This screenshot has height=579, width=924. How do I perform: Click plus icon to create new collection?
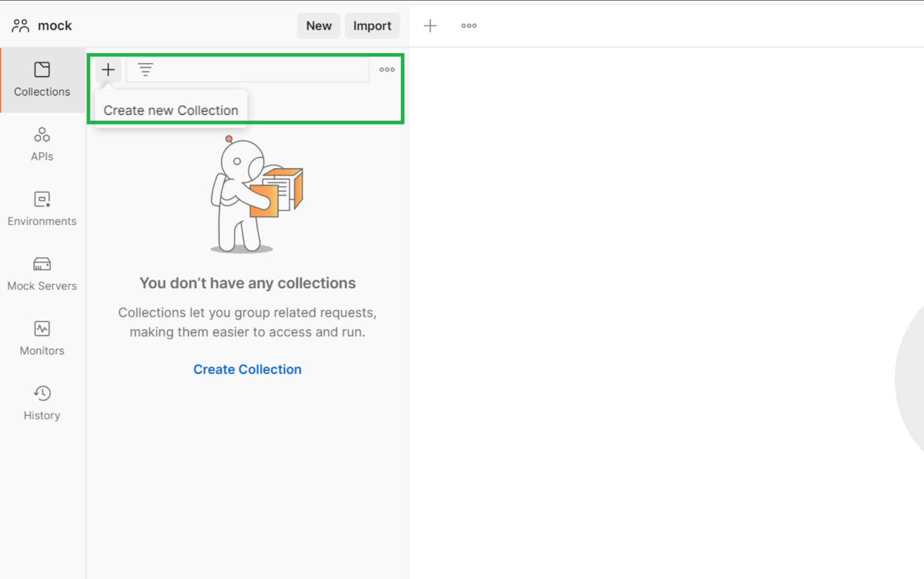click(108, 70)
